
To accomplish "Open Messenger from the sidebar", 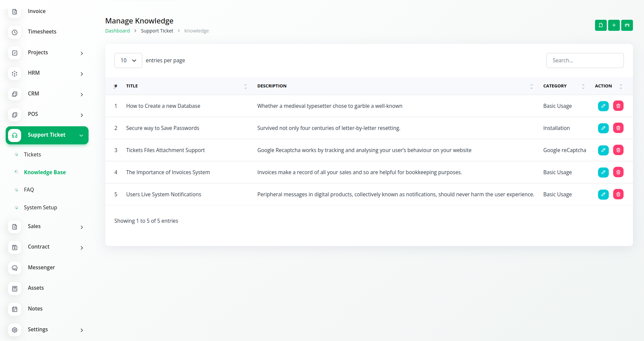I will point(41,267).
